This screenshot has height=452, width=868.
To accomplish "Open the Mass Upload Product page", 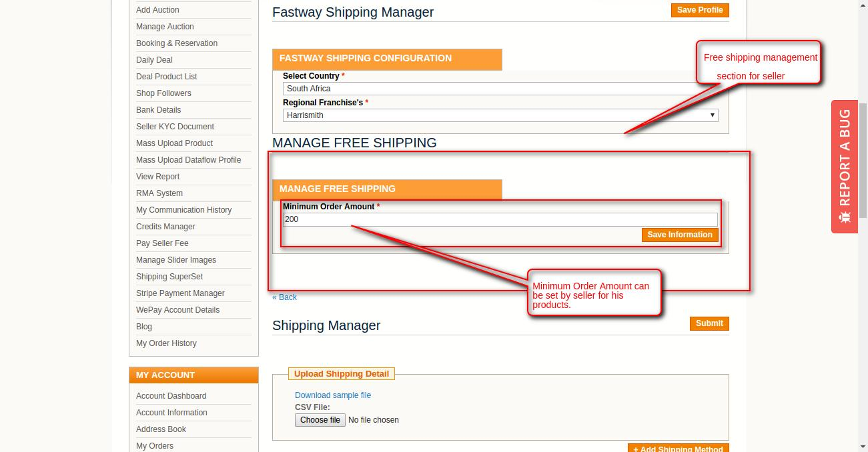I will point(174,143).
